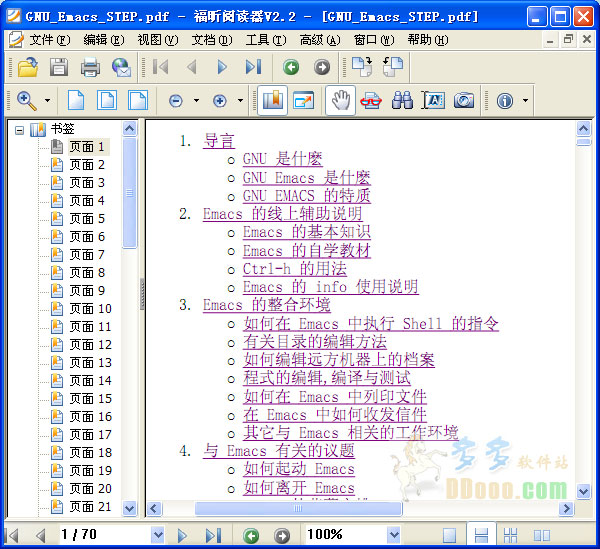Viewport: 600px width, 549px height.
Task: Click the gray Next View arrow in top toolbar
Action: (322, 67)
